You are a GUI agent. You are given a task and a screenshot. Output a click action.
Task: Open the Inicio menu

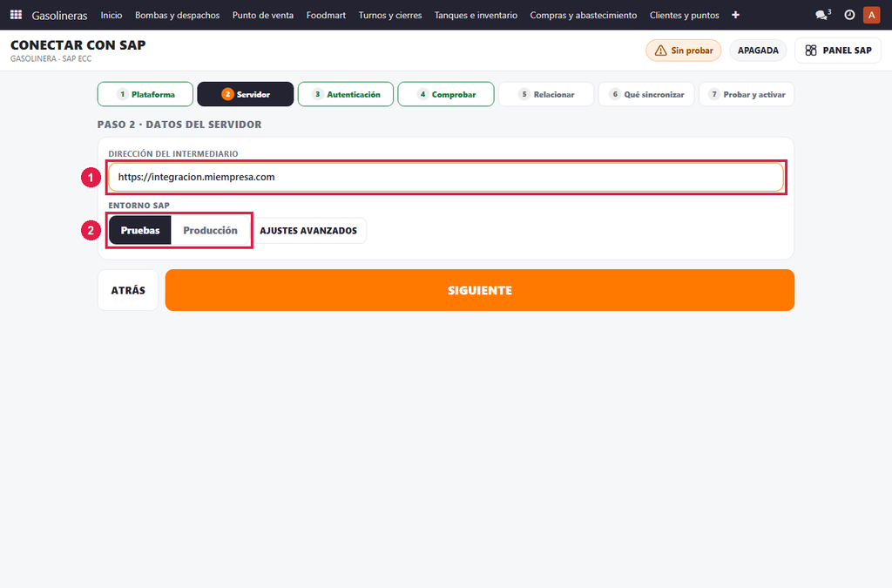coord(111,15)
